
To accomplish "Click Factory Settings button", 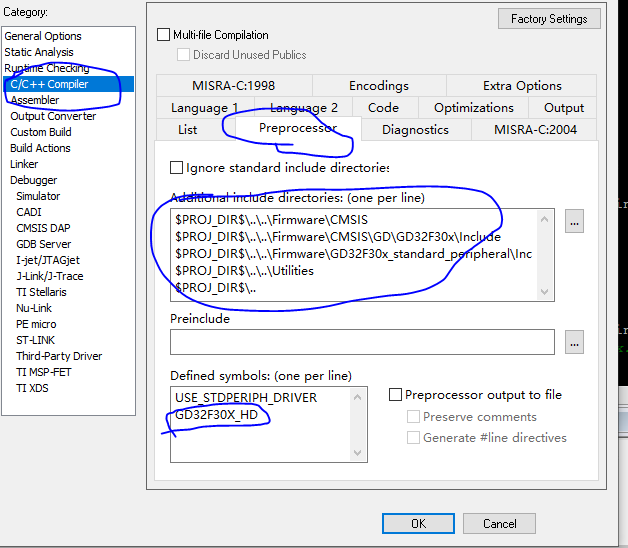I will tap(549, 19).
